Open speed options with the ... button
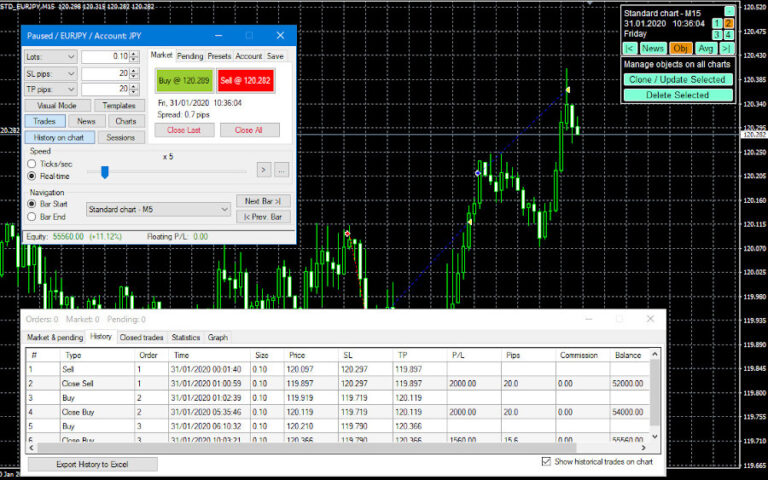 click(281, 170)
